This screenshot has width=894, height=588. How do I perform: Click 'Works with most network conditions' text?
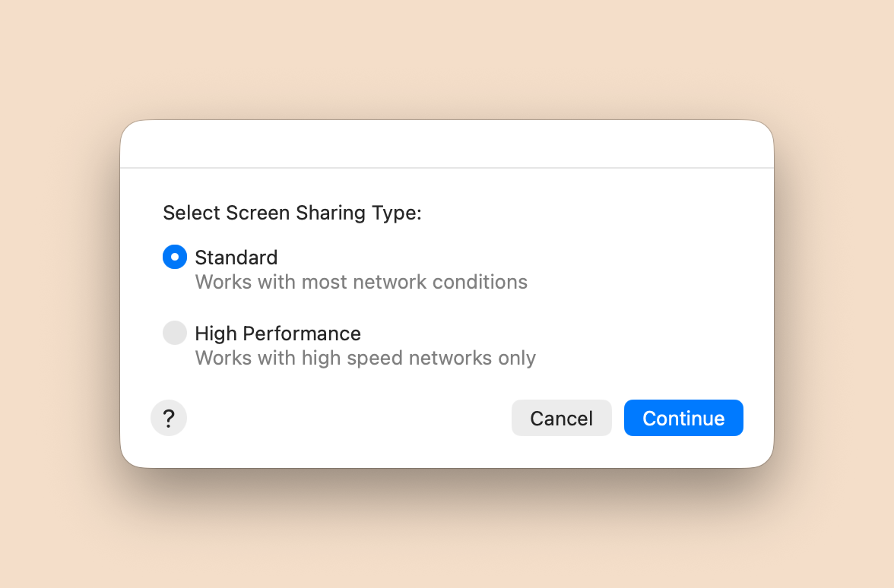click(x=361, y=282)
